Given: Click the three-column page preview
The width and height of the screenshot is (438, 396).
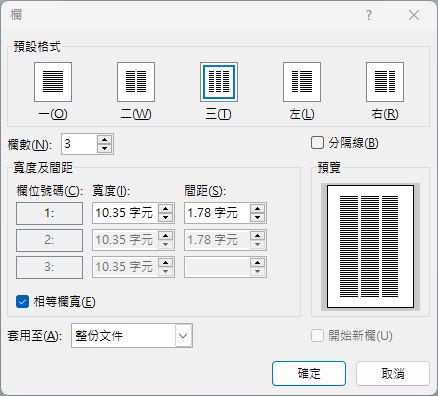Looking at the screenshot, I should tap(370, 247).
